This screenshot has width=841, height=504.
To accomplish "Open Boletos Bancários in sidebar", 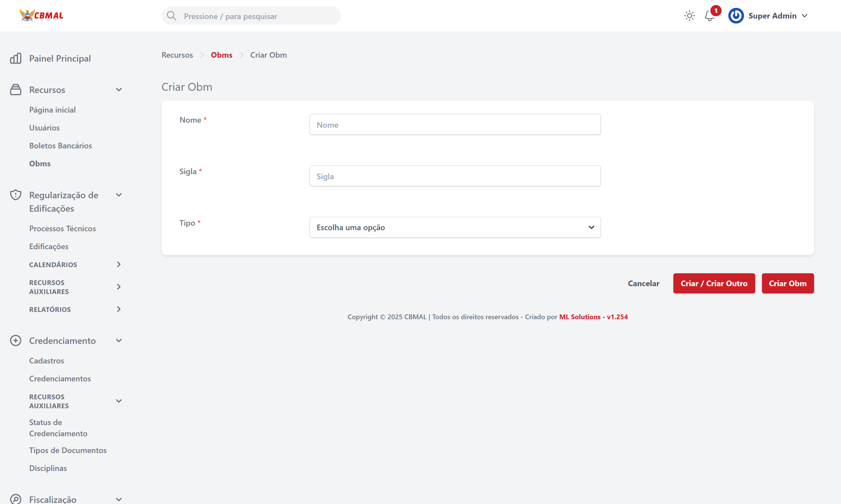I will pyautogui.click(x=61, y=146).
